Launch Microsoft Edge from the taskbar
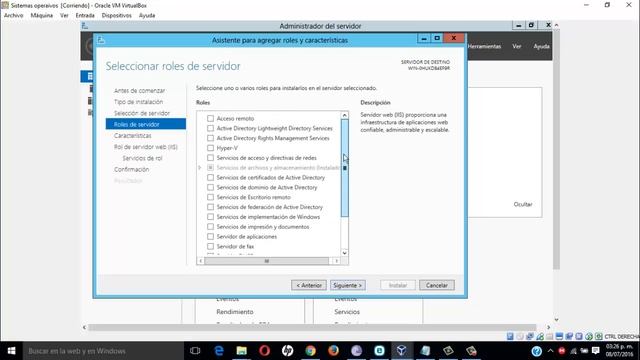Screen dimensions: 640x360 click(x=219, y=351)
